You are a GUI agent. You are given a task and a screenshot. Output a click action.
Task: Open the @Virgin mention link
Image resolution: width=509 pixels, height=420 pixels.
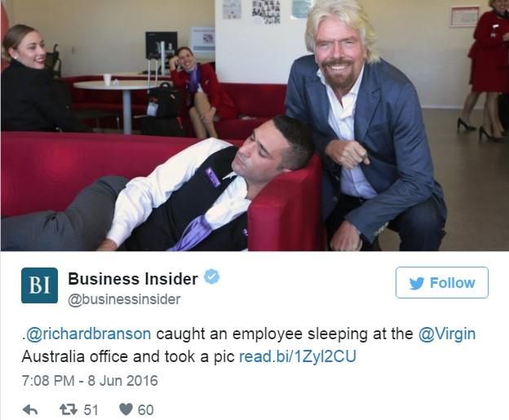(x=447, y=334)
